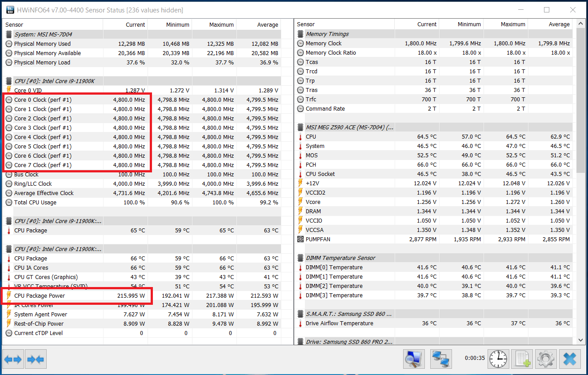The width and height of the screenshot is (588, 375).
Task: Click the left pane Minimum column header
Action: tap(170, 25)
